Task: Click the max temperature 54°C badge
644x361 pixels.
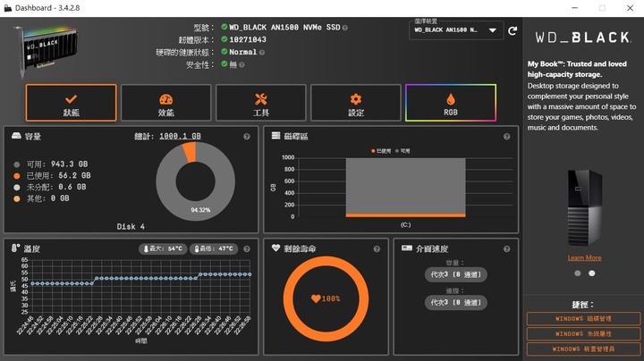Action: pyautogui.click(x=163, y=248)
